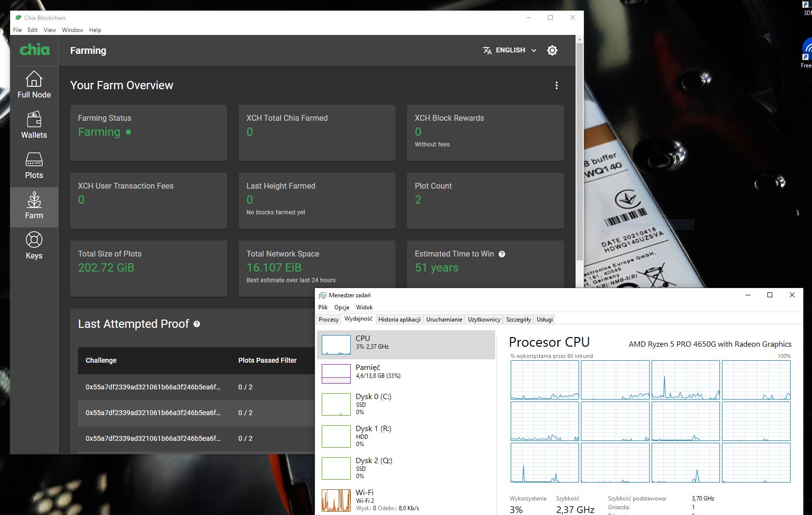This screenshot has width=812, height=515.
Task: Select Pamięć memory graph thumbnail
Action: pyautogui.click(x=336, y=374)
